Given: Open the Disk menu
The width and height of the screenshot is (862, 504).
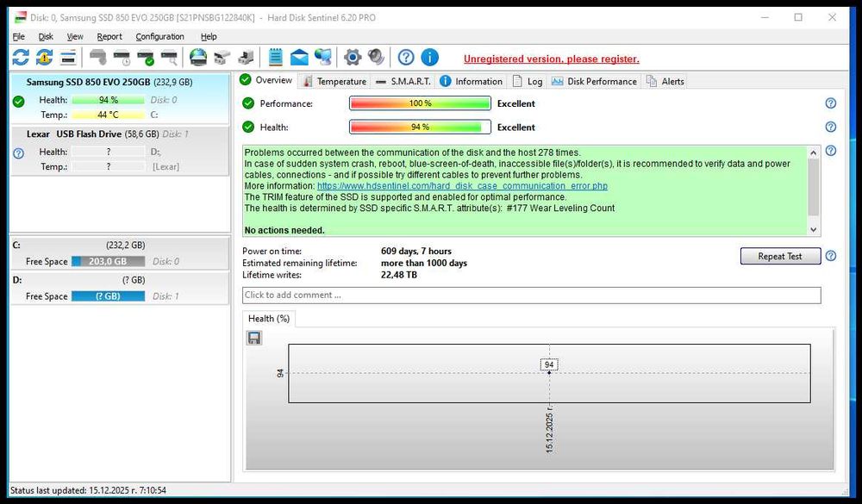Looking at the screenshot, I should click(46, 37).
